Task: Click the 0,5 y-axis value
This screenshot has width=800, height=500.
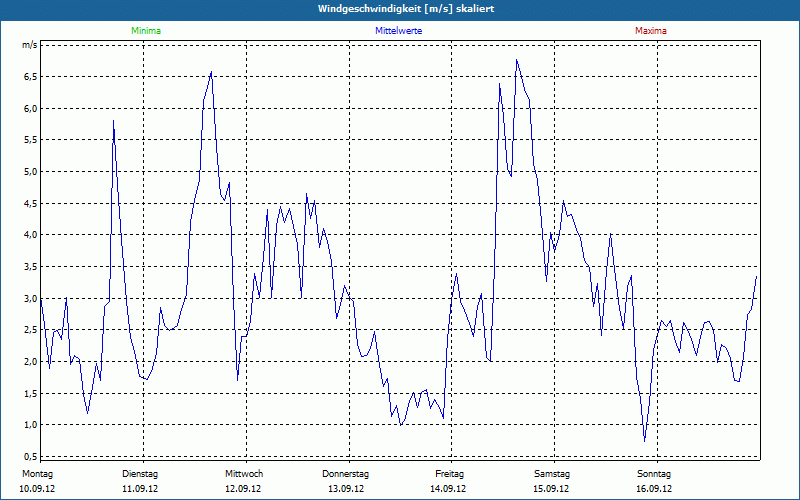Action: coord(31,456)
